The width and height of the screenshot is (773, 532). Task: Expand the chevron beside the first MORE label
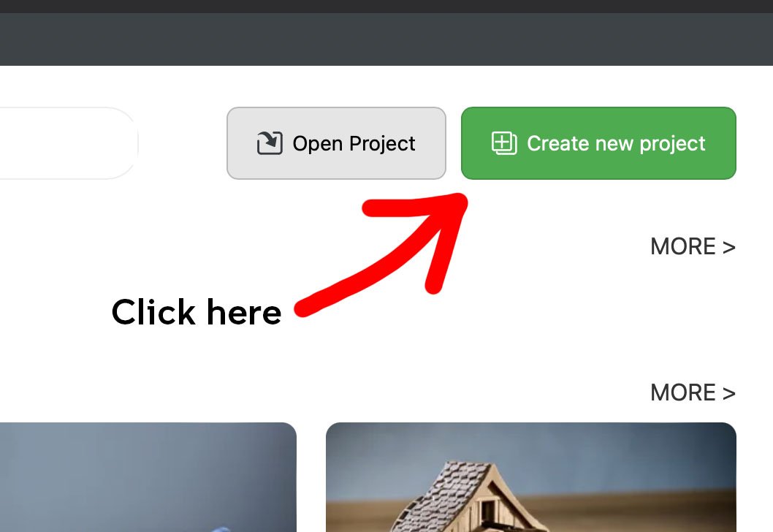[x=729, y=247]
